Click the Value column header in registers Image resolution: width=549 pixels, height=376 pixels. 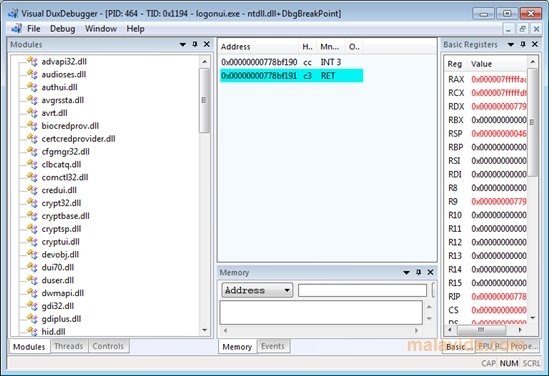497,64
